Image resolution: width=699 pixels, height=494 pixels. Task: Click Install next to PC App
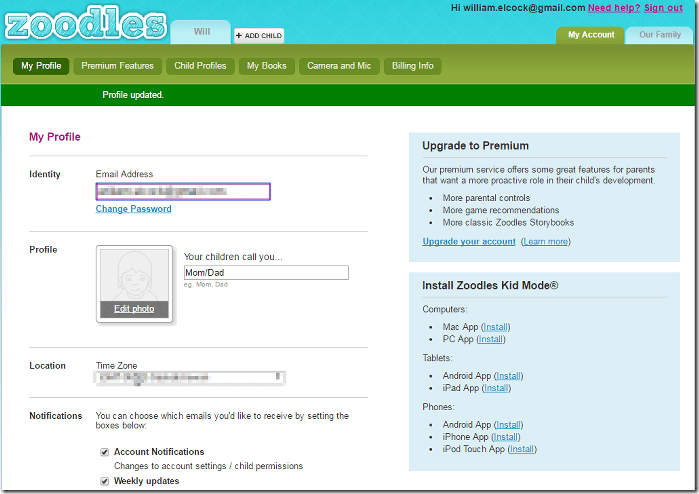[x=491, y=339]
